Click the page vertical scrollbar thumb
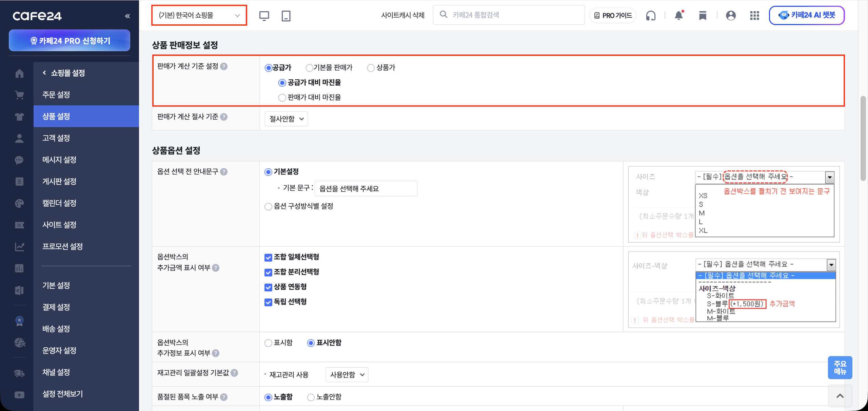Viewport: 868px width, 411px height. tap(863, 139)
